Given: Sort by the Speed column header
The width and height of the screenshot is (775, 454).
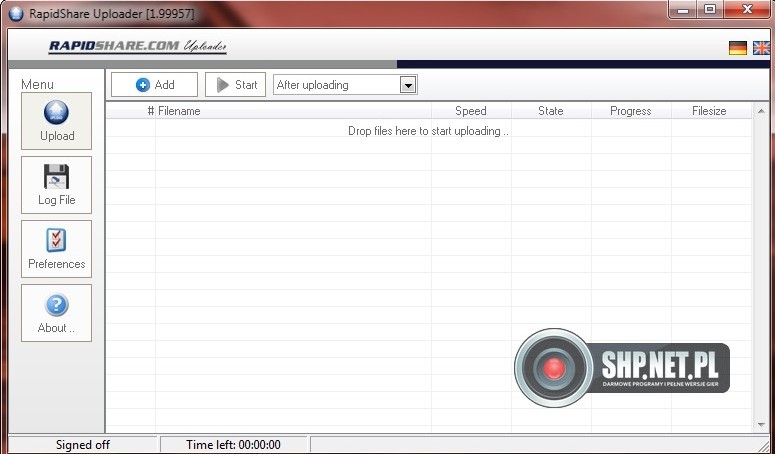Looking at the screenshot, I should [471, 111].
